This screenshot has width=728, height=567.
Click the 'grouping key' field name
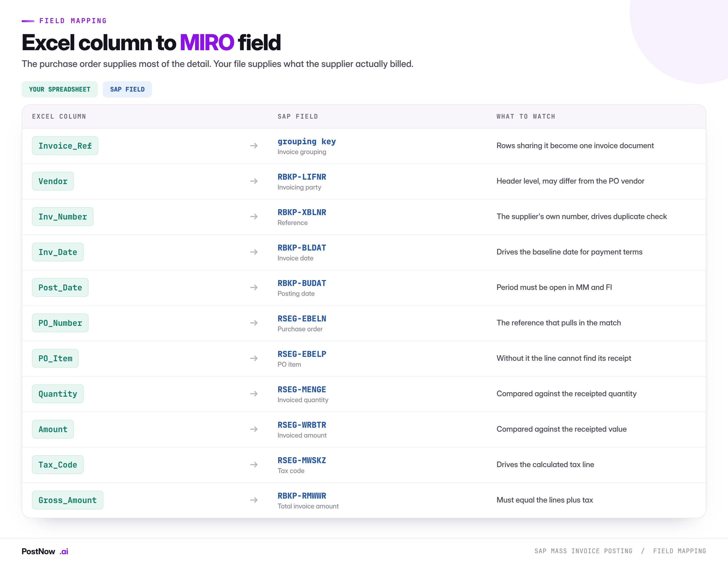click(307, 142)
